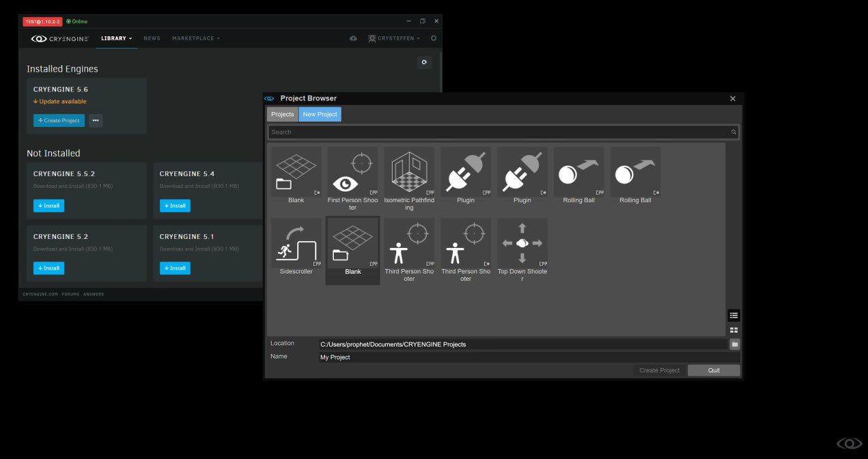Choose the Isometric Pathfinding template
This screenshot has height=459, width=868.
click(409, 179)
